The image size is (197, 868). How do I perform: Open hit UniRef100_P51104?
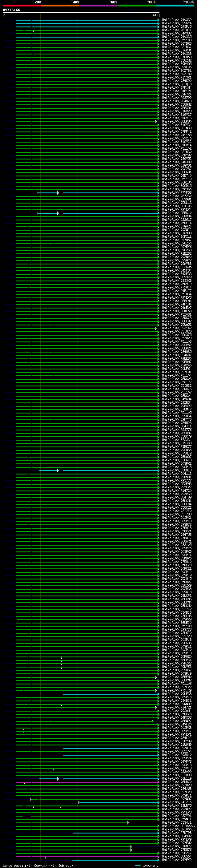tap(177, 376)
